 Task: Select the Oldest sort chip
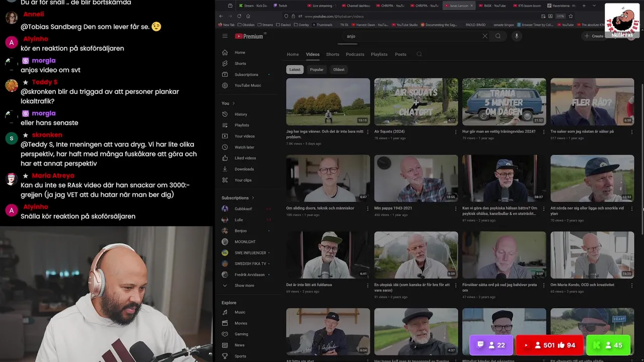click(339, 69)
